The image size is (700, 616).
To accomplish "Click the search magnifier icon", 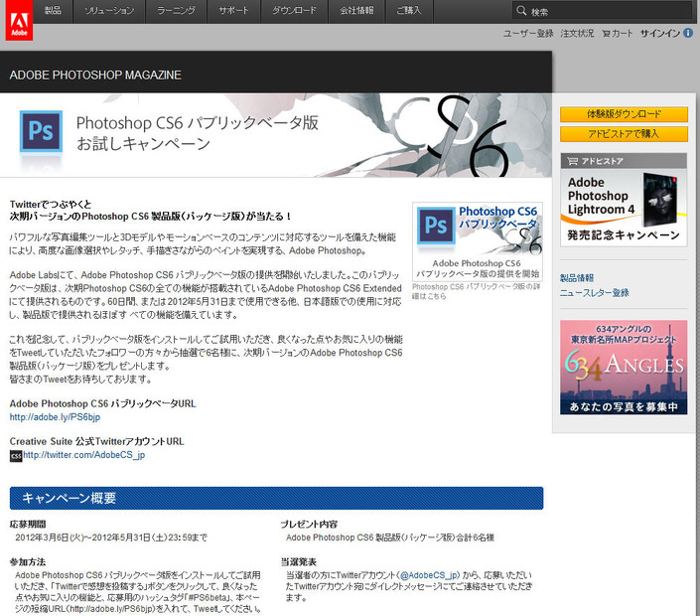I will pos(521,11).
